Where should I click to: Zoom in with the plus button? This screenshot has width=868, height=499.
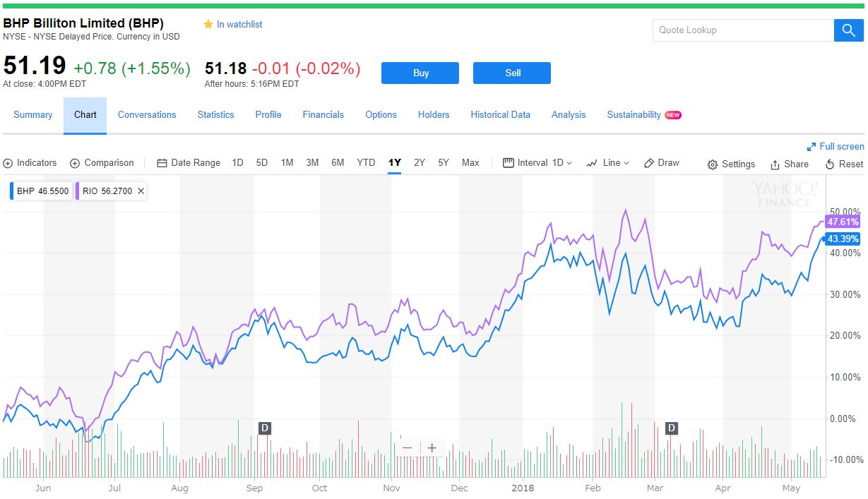(x=432, y=447)
